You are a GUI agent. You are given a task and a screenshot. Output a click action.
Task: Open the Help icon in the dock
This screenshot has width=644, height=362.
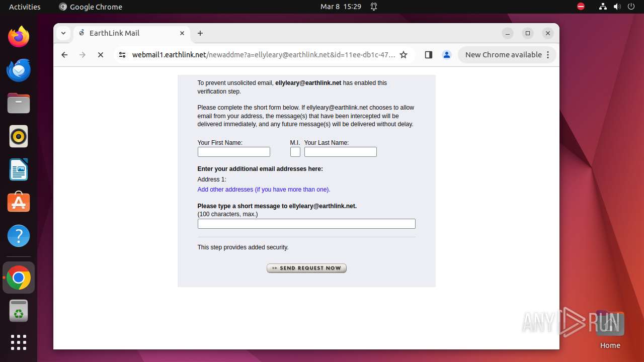click(19, 236)
